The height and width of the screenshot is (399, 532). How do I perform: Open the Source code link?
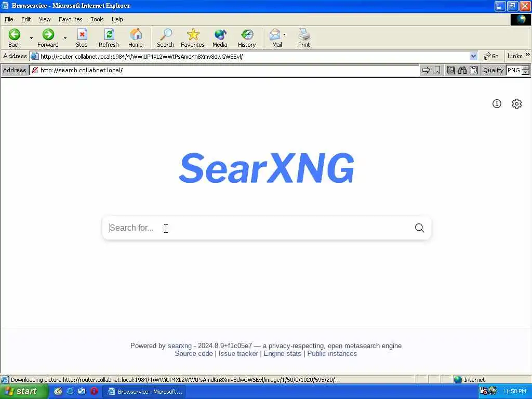point(193,353)
